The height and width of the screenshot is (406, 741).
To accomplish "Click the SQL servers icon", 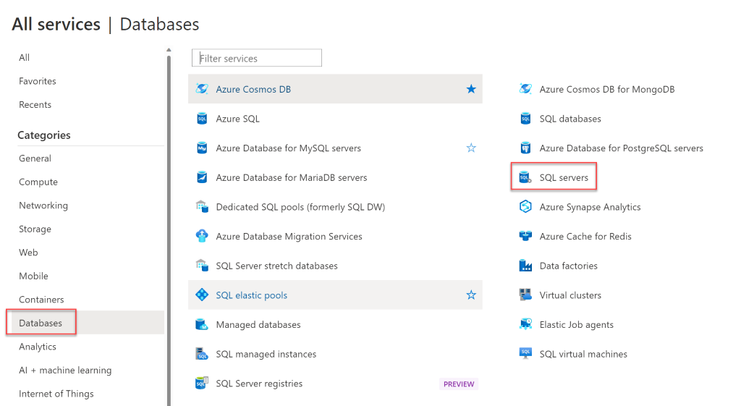I will (525, 177).
